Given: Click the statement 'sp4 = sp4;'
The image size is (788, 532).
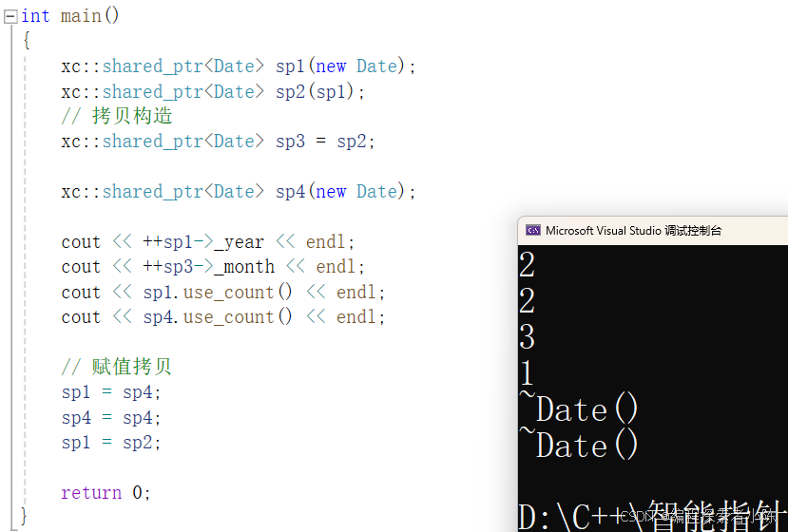Looking at the screenshot, I should tap(111, 417).
